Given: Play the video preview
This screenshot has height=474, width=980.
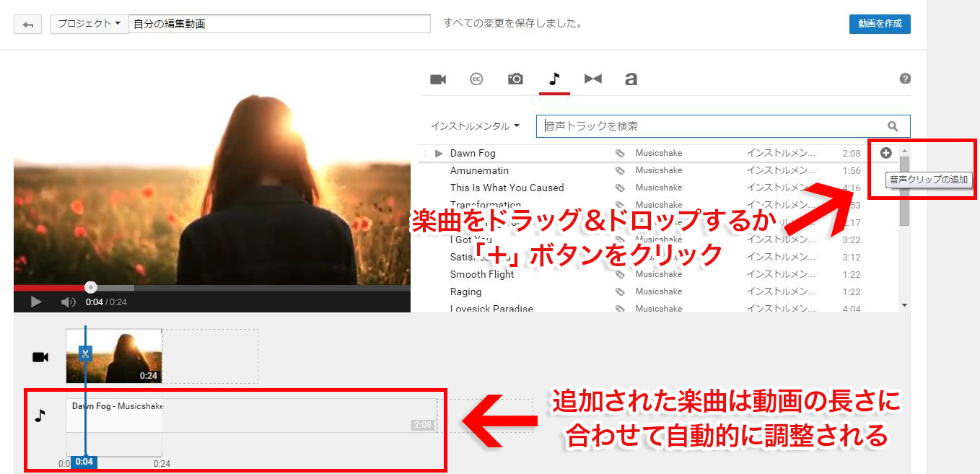Looking at the screenshot, I should (x=36, y=302).
